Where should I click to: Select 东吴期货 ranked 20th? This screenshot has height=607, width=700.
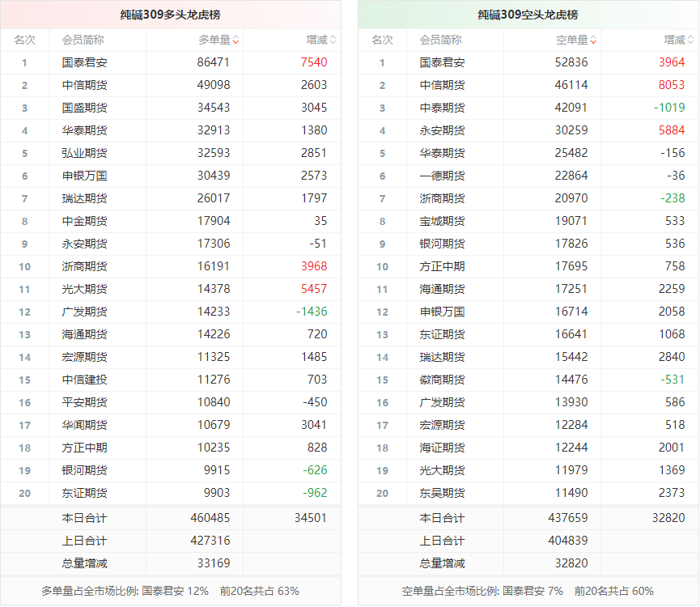[442, 493]
